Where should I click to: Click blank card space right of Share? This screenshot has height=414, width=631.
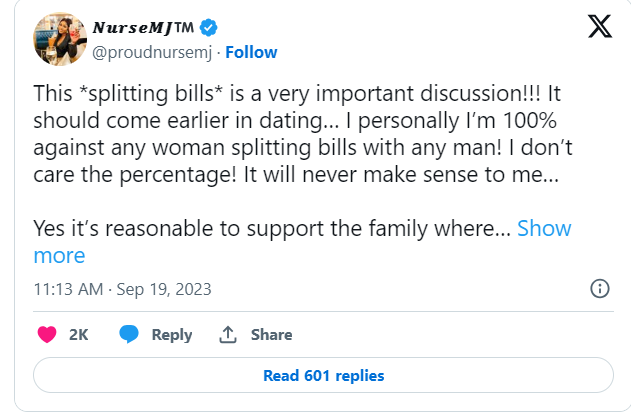(450, 335)
